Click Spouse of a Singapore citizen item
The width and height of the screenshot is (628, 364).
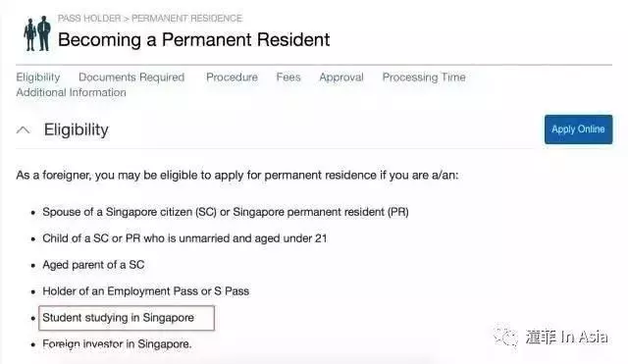click(226, 212)
